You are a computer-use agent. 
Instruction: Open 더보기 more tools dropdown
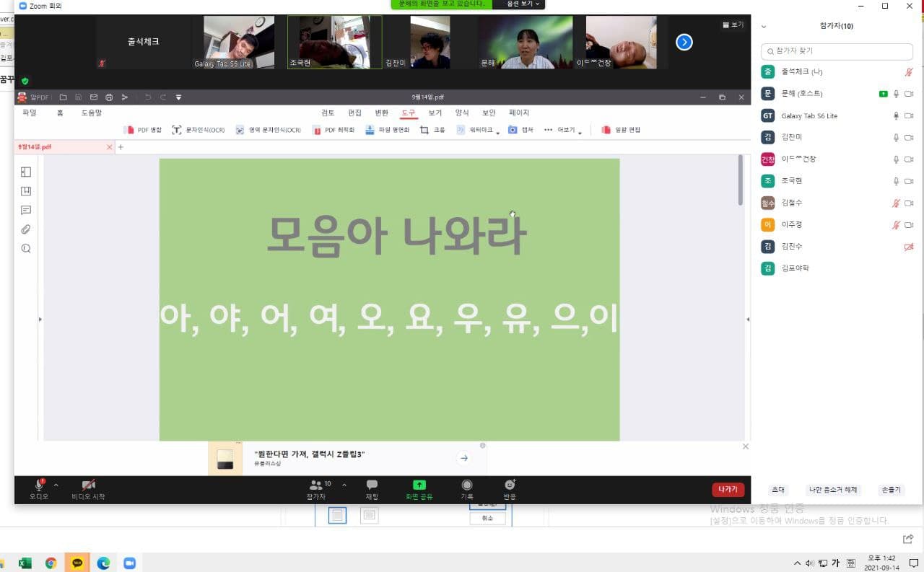[x=563, y=130]
